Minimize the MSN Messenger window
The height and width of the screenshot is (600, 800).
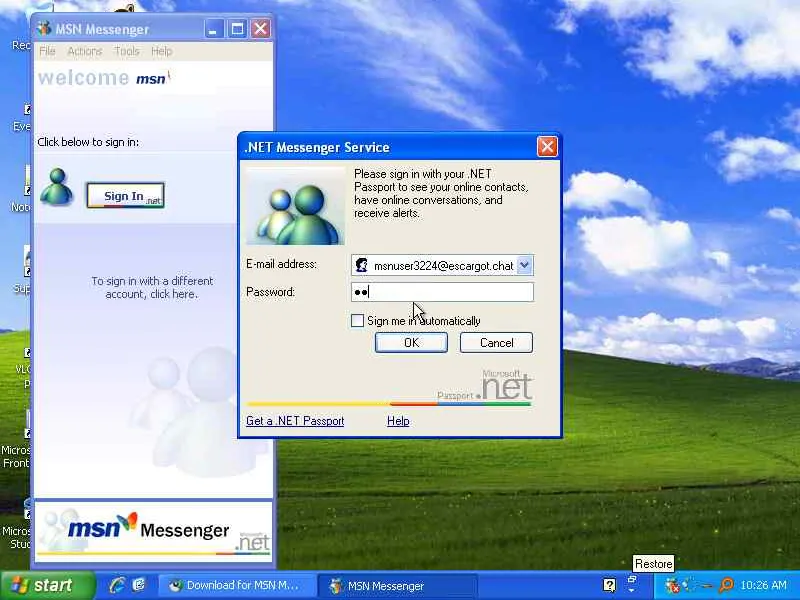pos(213,29)
